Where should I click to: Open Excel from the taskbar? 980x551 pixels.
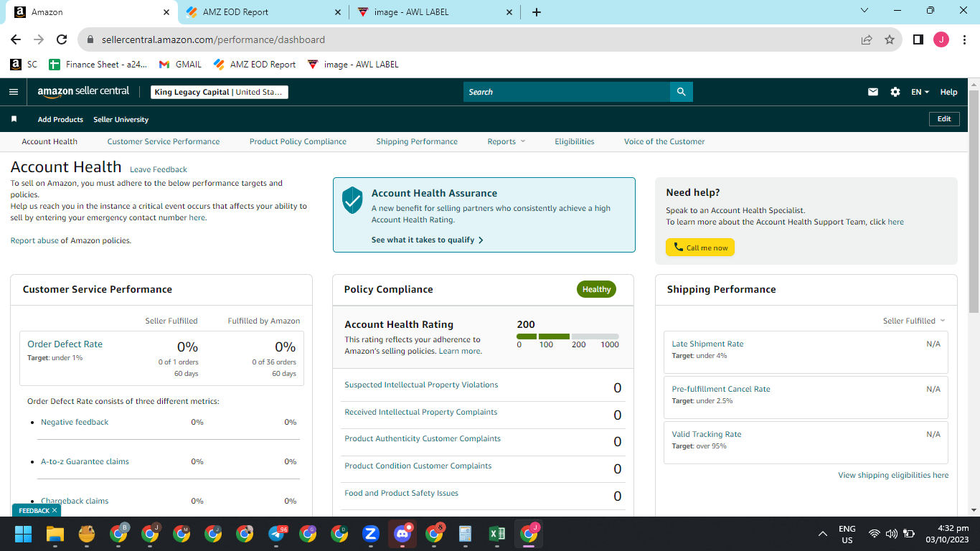pos(497,534)
